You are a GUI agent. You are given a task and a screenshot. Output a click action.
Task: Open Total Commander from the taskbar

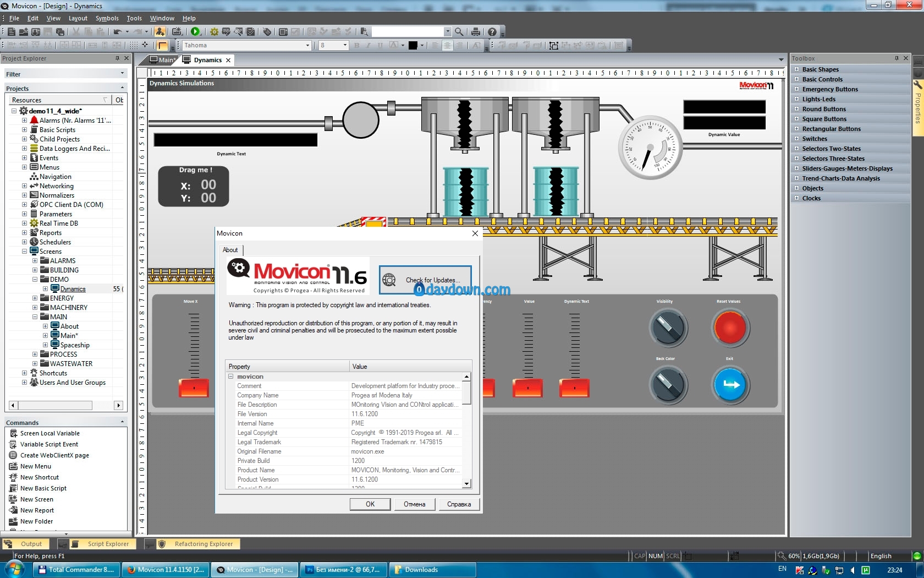(77, 570)
